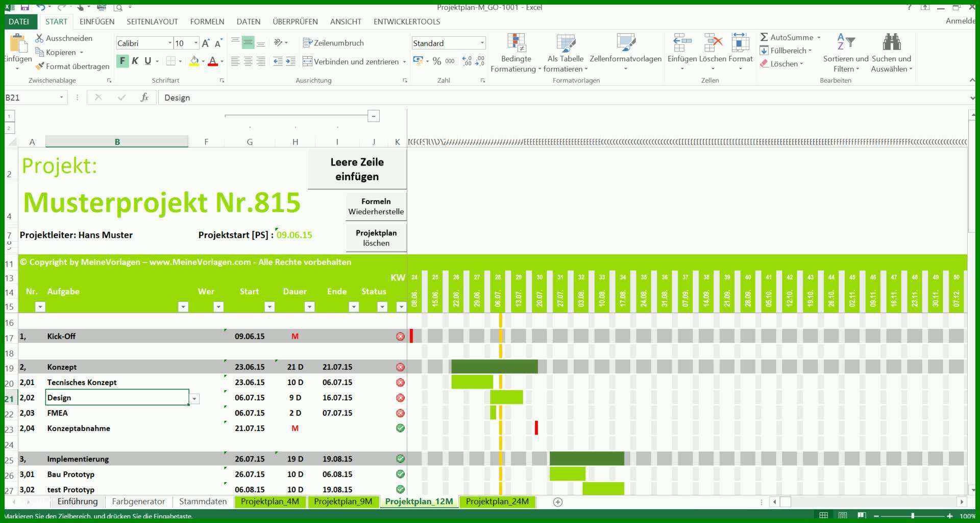Open the Projektplan_9M sheet tab
Image resolution: width=980 pixels, height=523 pixels.
pyautogui.click(x=343, y=502)
